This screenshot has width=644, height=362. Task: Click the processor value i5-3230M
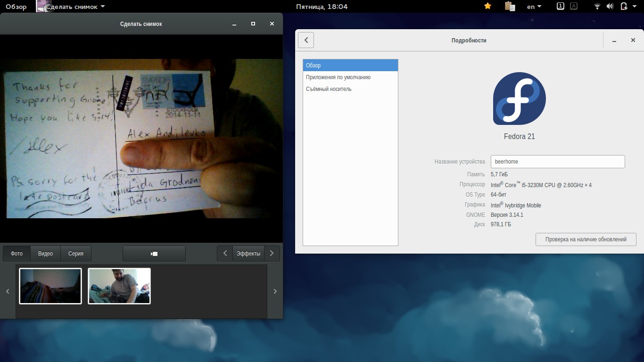[x=541, y=185]
